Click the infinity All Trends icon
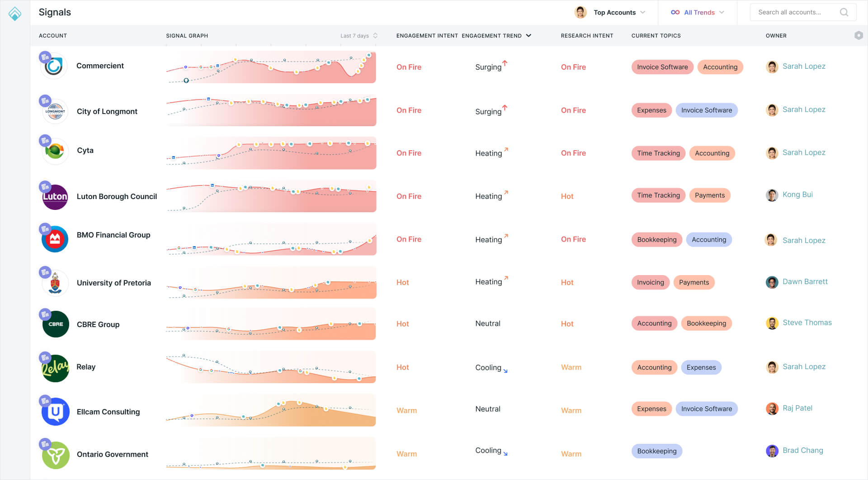This screenshot has height=480, width=868. click(675, 12)
